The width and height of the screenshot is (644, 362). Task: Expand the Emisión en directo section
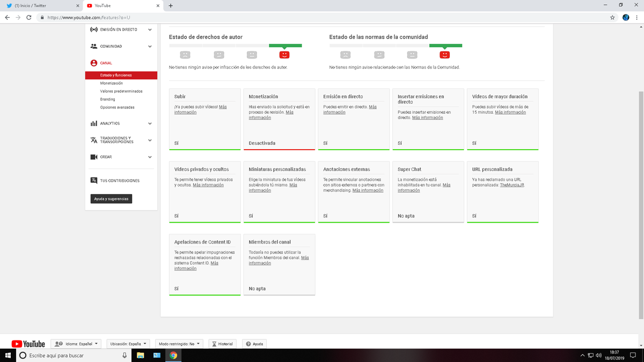pyautogui.click(x=150, y=29)
